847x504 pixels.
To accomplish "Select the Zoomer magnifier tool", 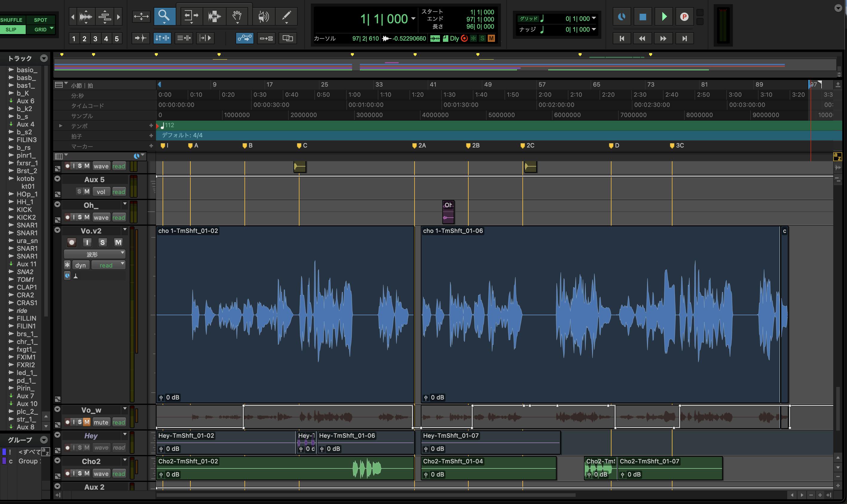I will (x=164, y=16).
